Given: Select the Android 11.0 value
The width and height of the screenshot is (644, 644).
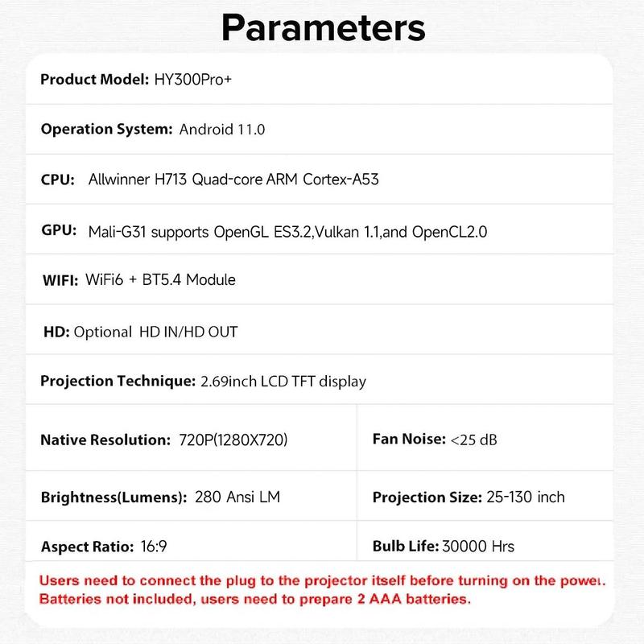Looking at the screenshot, I should coord(222,129).
